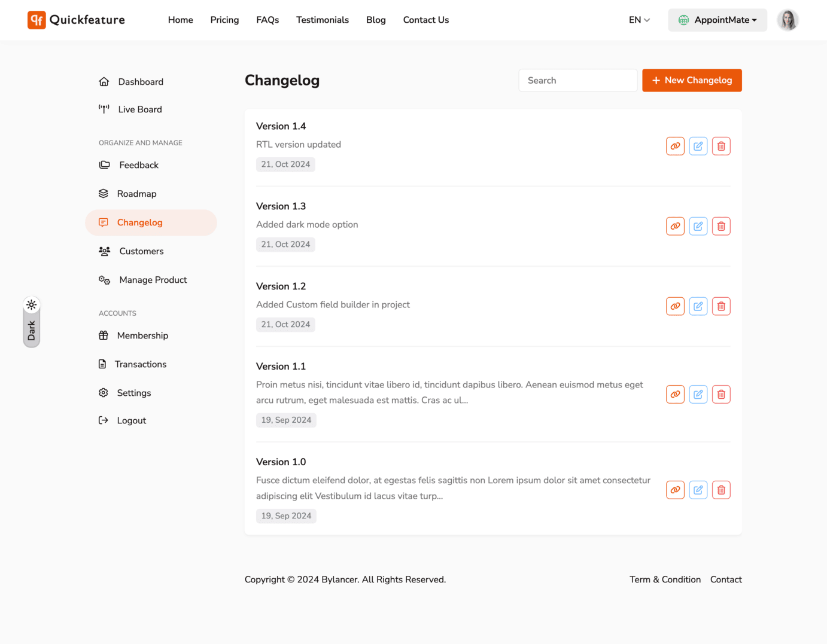
Task: Edit the Version 1.4 changelog entry
Action: [x=698, y=146]
